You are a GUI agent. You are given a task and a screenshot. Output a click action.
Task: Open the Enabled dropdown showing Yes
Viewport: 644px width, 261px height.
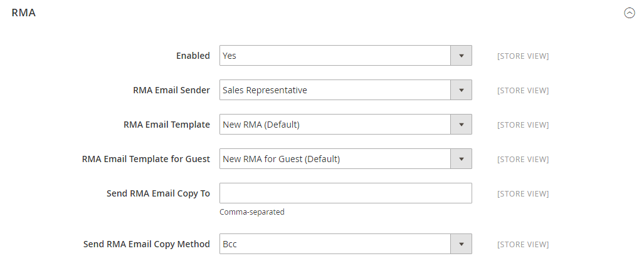[335, 56]
